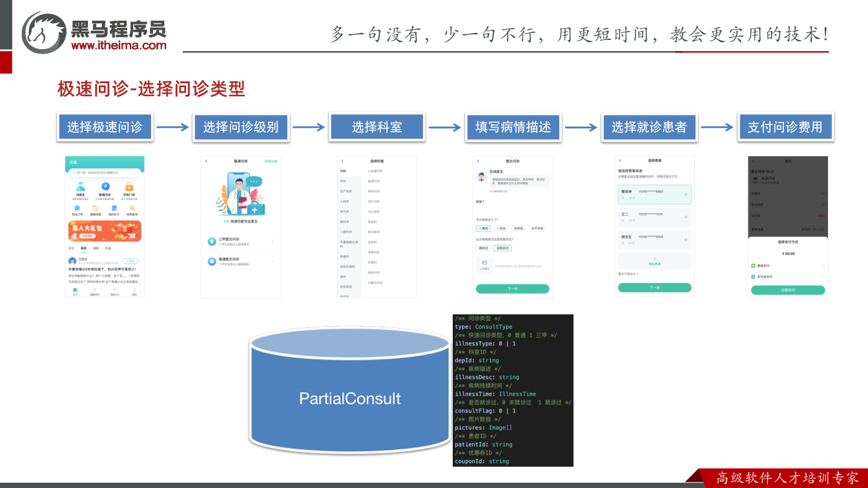Click the home screen search field
Screen dimensions: 868x488
pyautogui.click(x=105, y=172)
